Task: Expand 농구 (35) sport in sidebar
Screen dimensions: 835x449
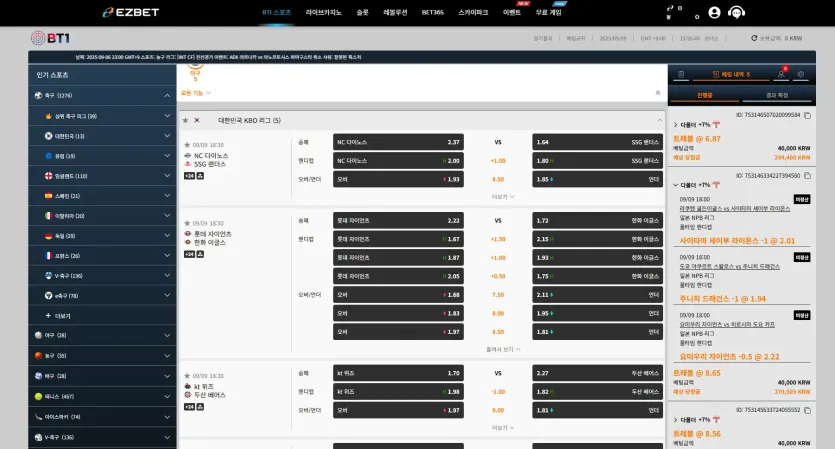Action: 167,356
